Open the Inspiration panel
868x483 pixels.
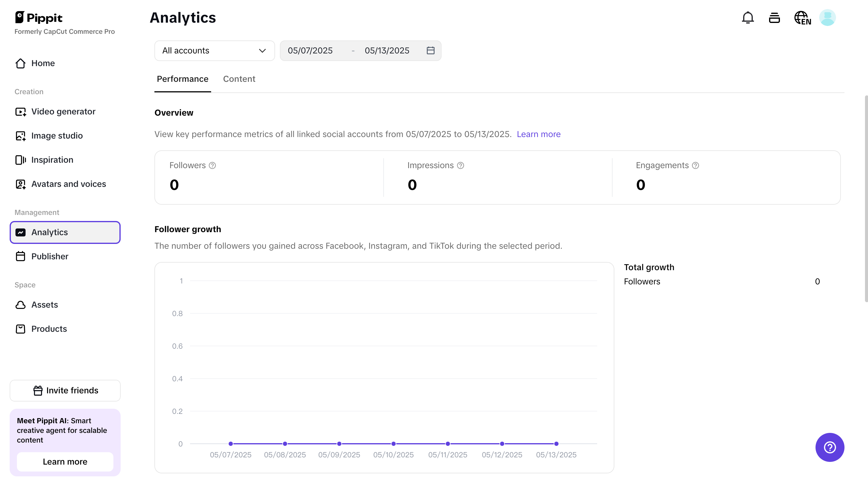click(52, 160)
